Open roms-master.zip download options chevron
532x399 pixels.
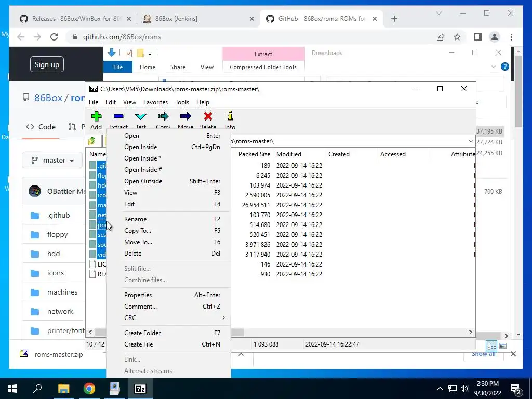tap(241, 354)
